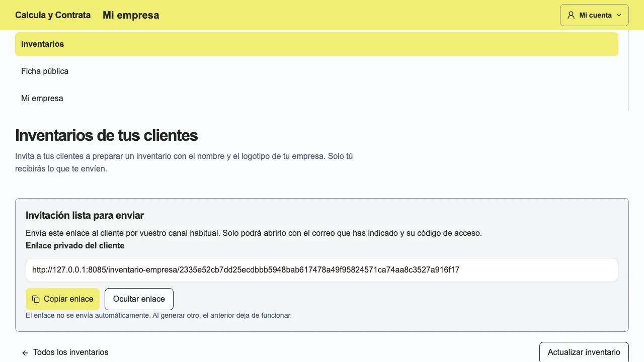Click the Inventarios de tus clientes heading
Screen dimensions: 644x362
[106, 135]
